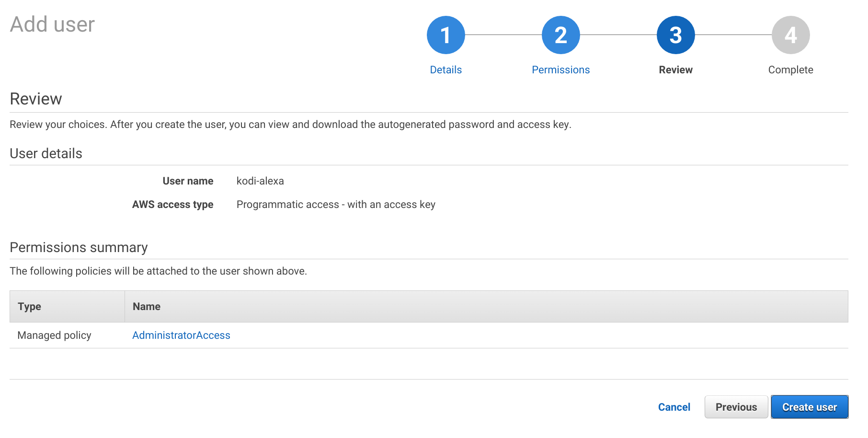Click the kodi-alexa user name value

click(x=260, y=181)
